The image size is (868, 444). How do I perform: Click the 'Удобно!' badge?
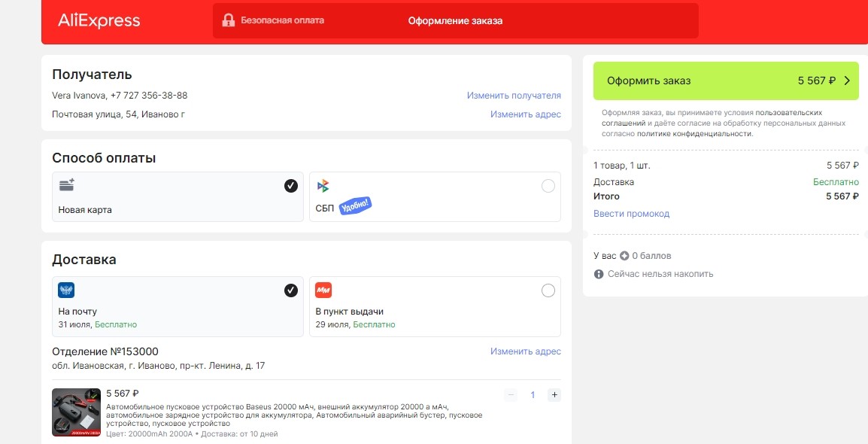click(x=355, y=206)
